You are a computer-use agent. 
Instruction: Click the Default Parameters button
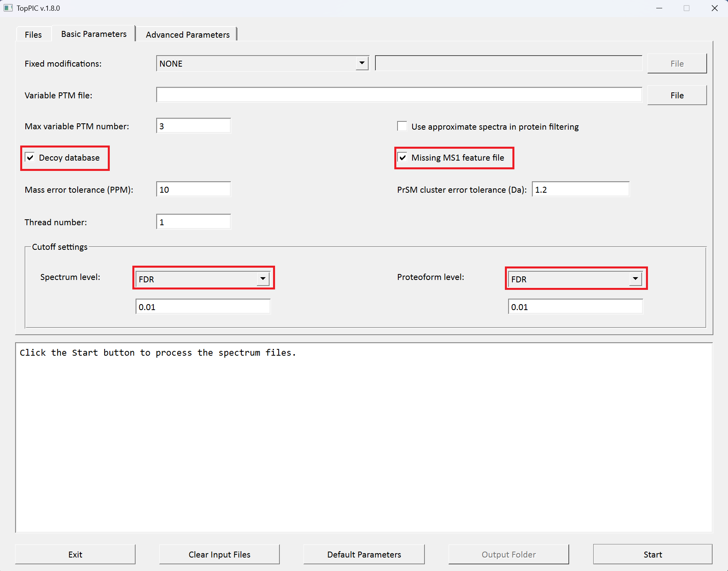364,554
